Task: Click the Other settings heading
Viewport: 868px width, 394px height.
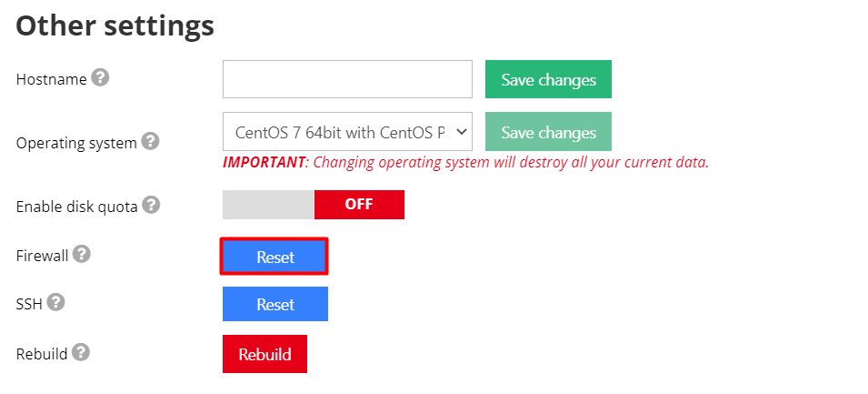Action: (115, 25)
